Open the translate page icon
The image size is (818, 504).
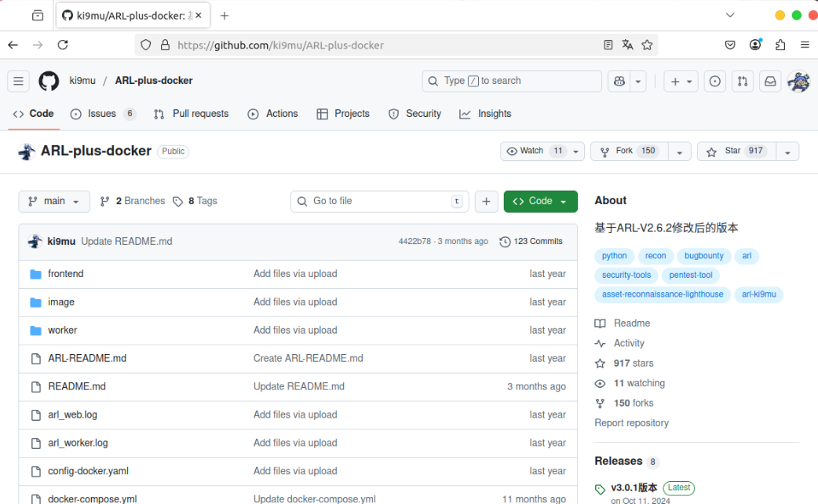tap(627, 45)
